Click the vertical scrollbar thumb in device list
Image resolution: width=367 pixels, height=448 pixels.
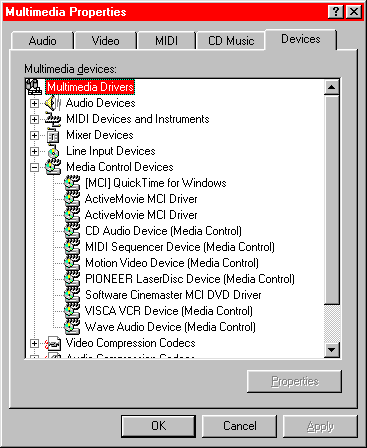[332, 199]
